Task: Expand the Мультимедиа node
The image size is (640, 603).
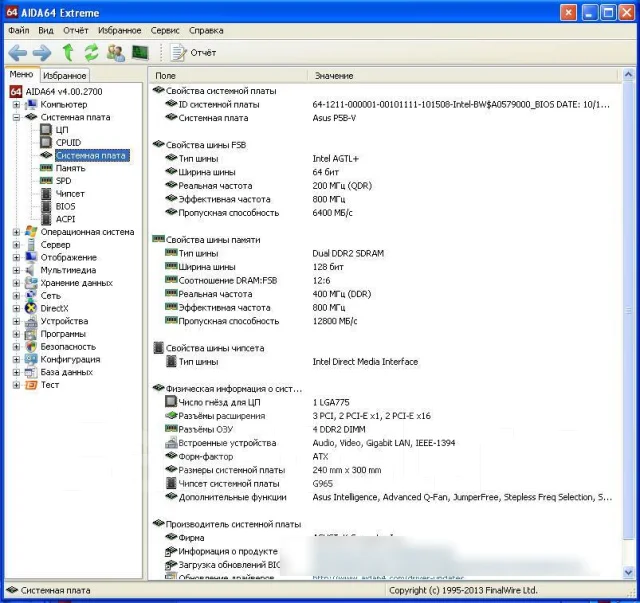Action: [x=16, y=270]
